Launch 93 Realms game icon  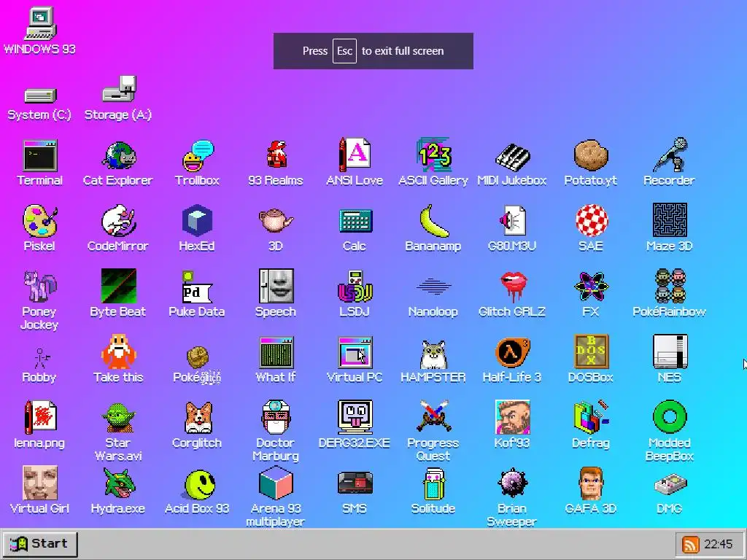276,155
